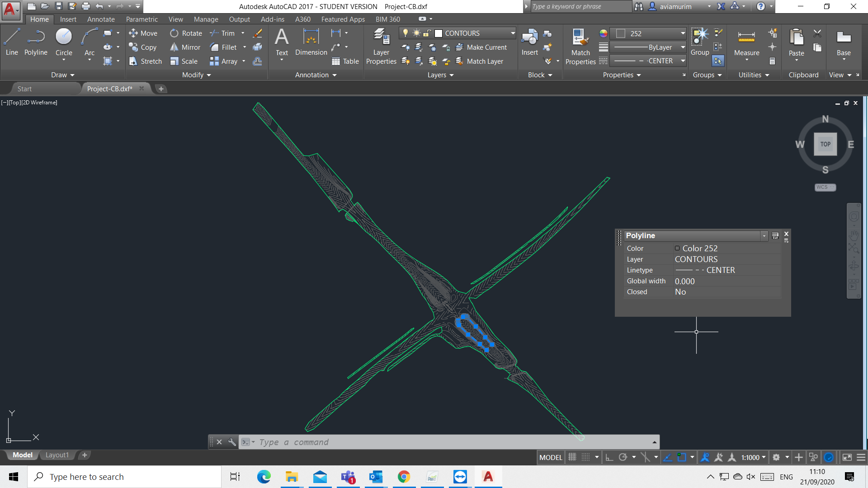Image resolution: width=868 pixels, height=488 pixels.
Task: Toggle object snap in status bar
Action: (x=681, y=457)
